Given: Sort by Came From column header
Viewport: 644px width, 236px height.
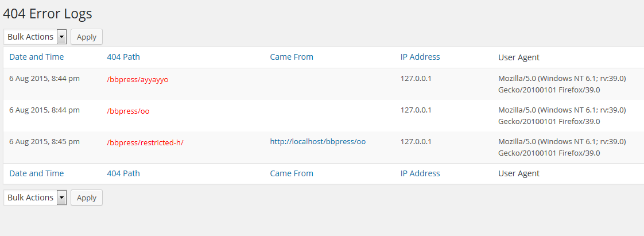Looking at the screenshot, I should pyautogui.click(x=292, y=57).
